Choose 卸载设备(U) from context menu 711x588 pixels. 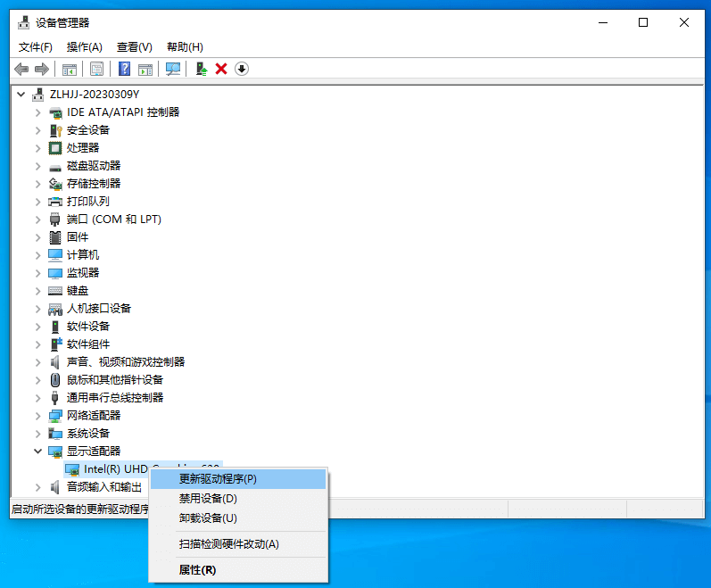238,518
